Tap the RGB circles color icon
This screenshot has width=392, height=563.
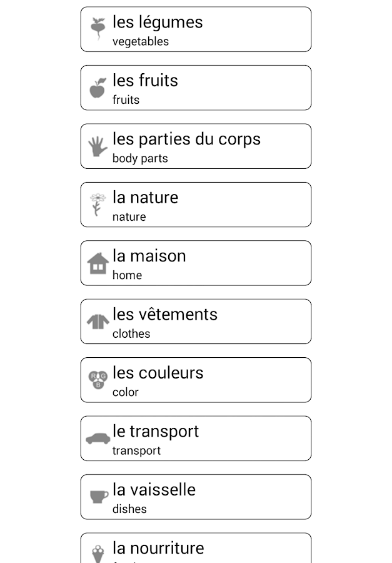tap(98, 380)
